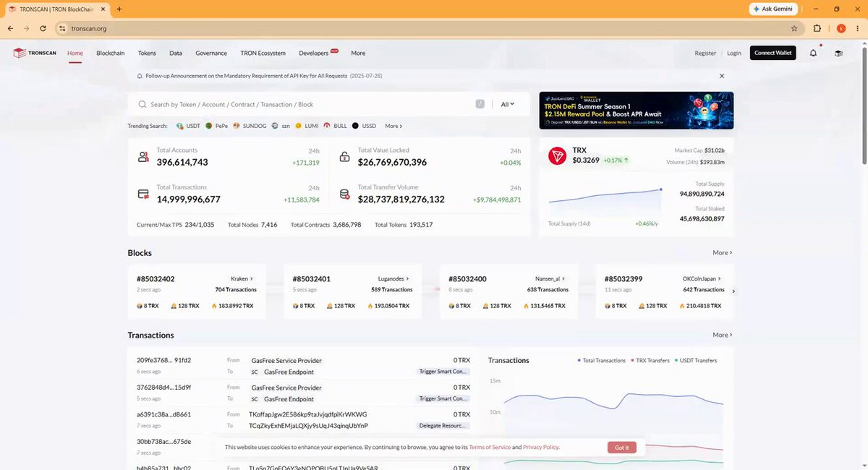Expand More trending searches
The image size is (868, 470).
(x=393, y=126)
